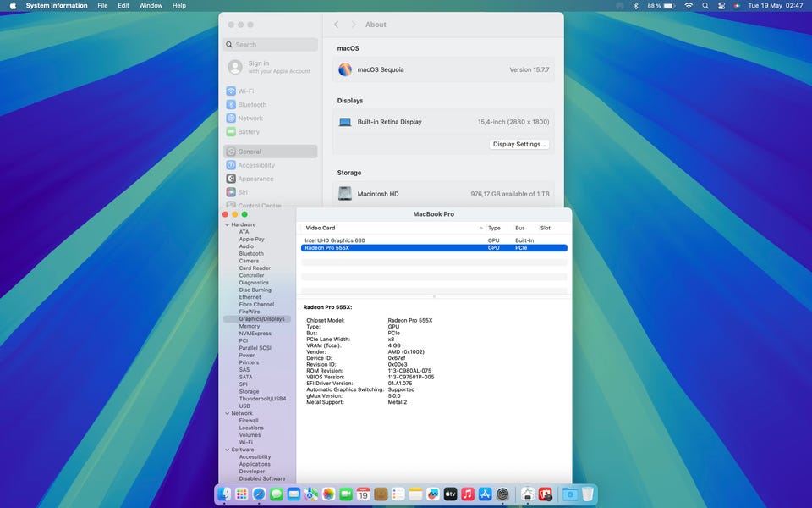Screen dimensions: 812x508
Task: Click Siri icon in menu bar
Action: pos(737,6)
